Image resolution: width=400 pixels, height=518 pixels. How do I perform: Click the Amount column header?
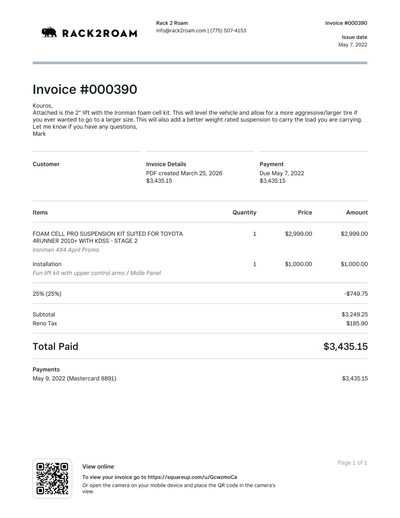click(x=357, y=212)
